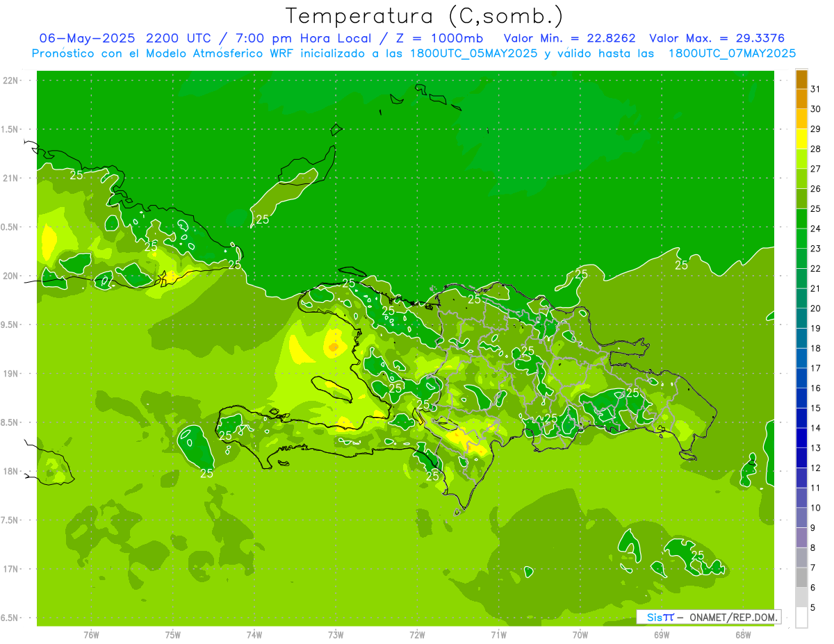Click the legend value "15"
This screenshot has width=834, height=644.
click(816, 408)
